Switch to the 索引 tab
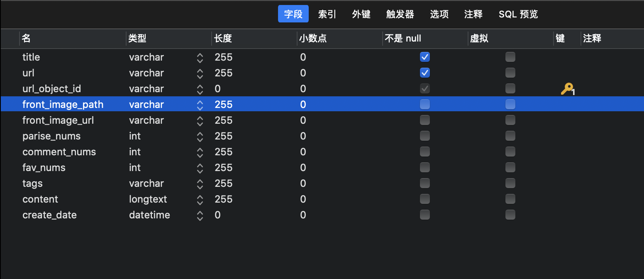Screen dimensions: 644x279 327,14
